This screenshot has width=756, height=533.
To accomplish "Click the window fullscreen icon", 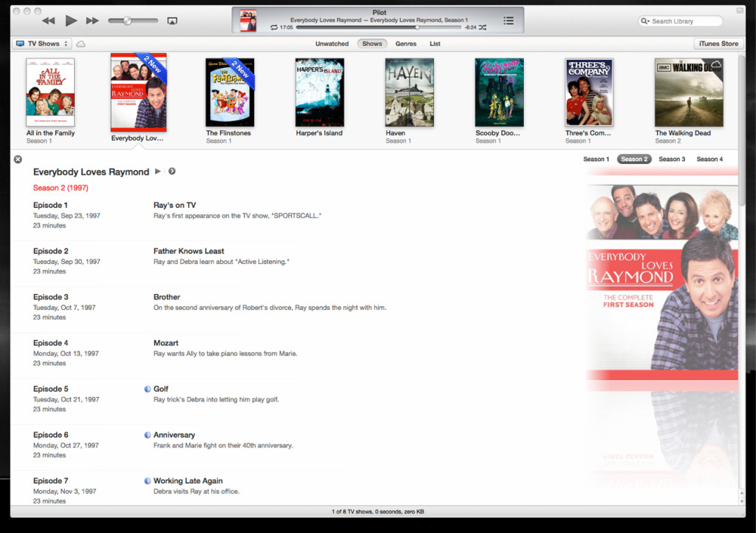I will pyautogui.click(x=740, y=10).
